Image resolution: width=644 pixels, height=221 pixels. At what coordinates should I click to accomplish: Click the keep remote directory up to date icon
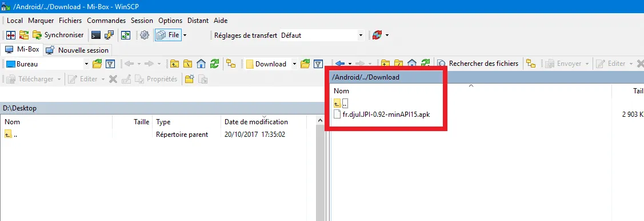tap(125, 35)
